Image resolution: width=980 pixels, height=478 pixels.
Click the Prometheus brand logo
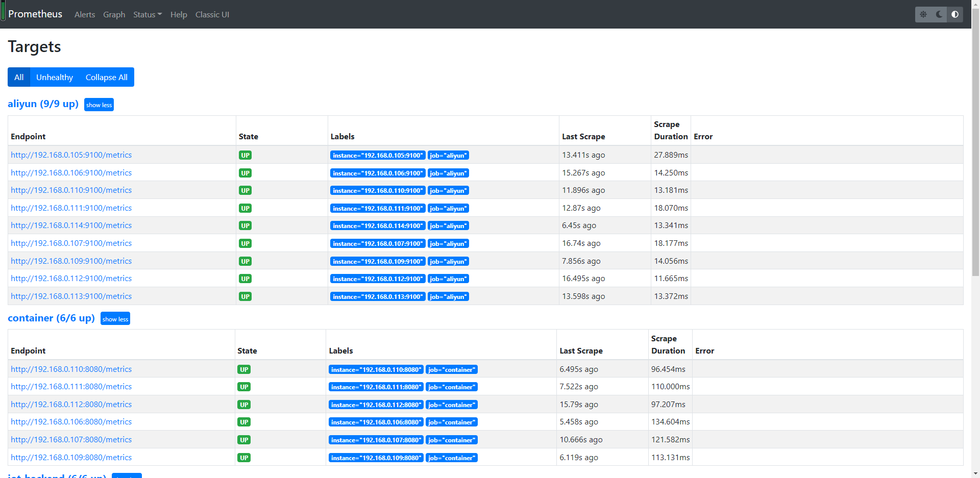(35, 14)
